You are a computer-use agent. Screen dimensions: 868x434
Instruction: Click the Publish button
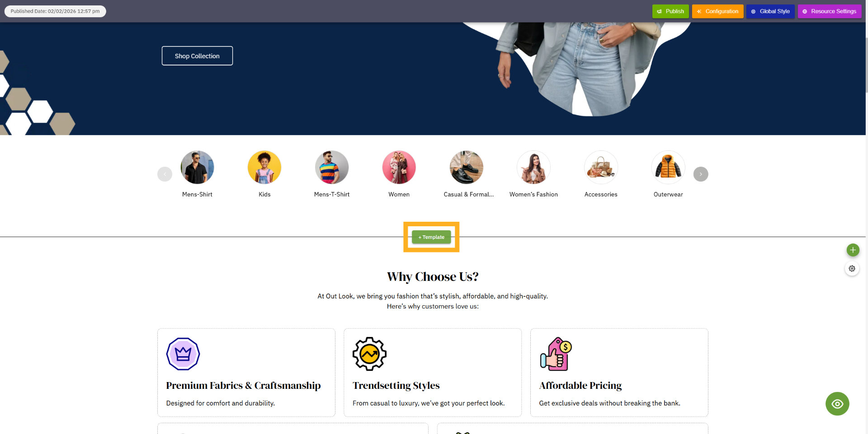coord(670,11)
